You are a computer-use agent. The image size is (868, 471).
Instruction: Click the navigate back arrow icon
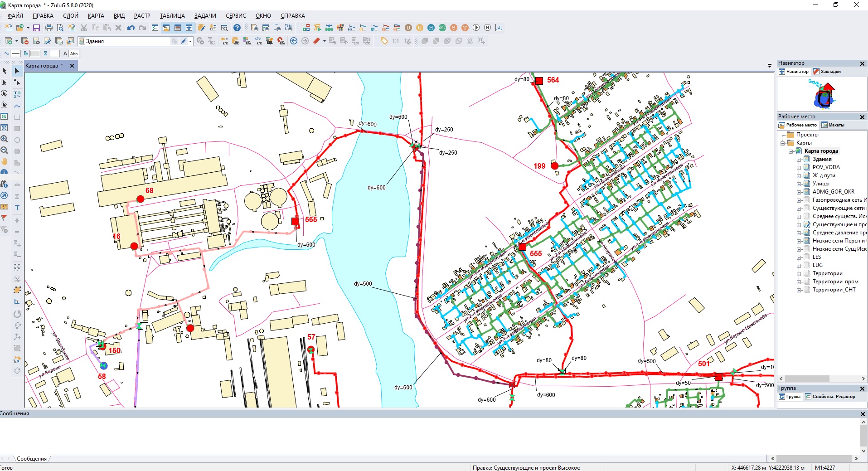coord(294,41)
